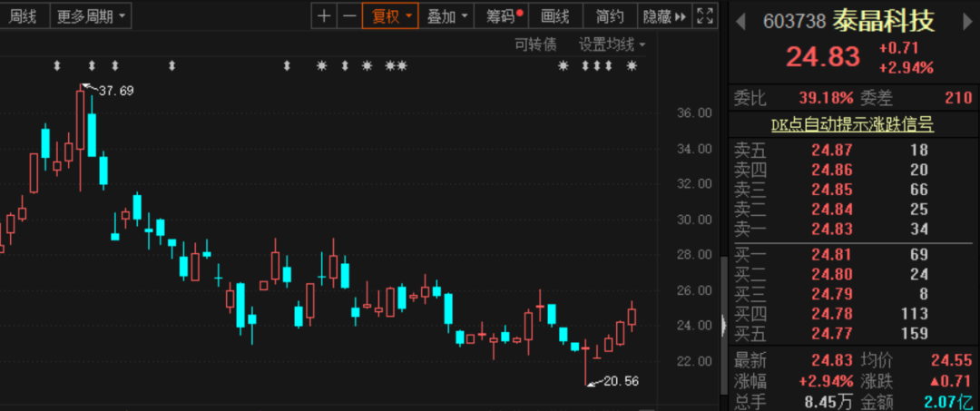Toggle fullscreen chart view icon
The width and height of the screenshot is (980, 411).
coord(704,15)
